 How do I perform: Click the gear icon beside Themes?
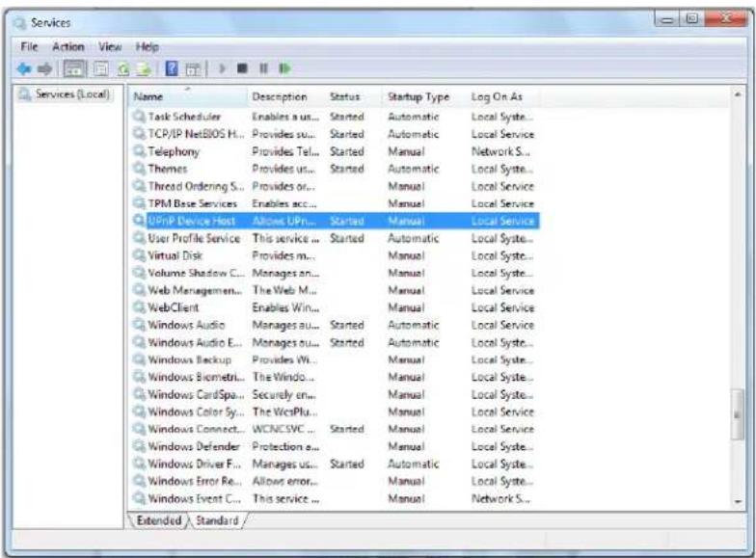139,168
